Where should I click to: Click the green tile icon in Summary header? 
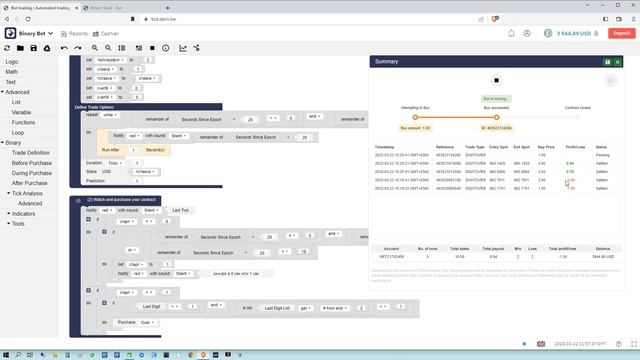[607, 62]
